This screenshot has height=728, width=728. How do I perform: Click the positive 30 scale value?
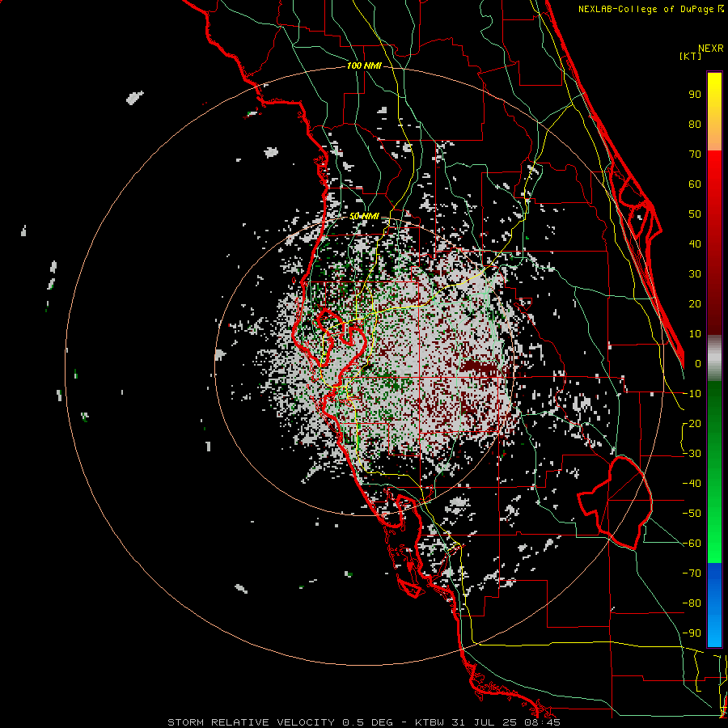point(695,274)
